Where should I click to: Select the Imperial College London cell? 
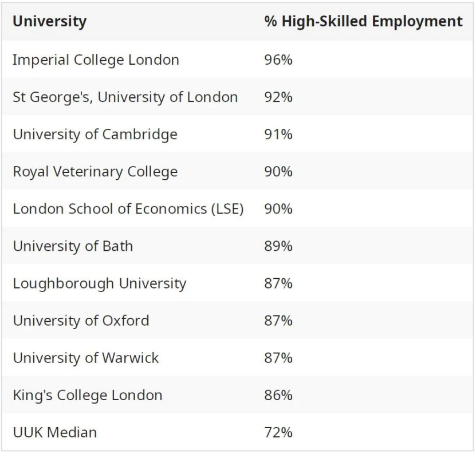[x=96, y=60]
